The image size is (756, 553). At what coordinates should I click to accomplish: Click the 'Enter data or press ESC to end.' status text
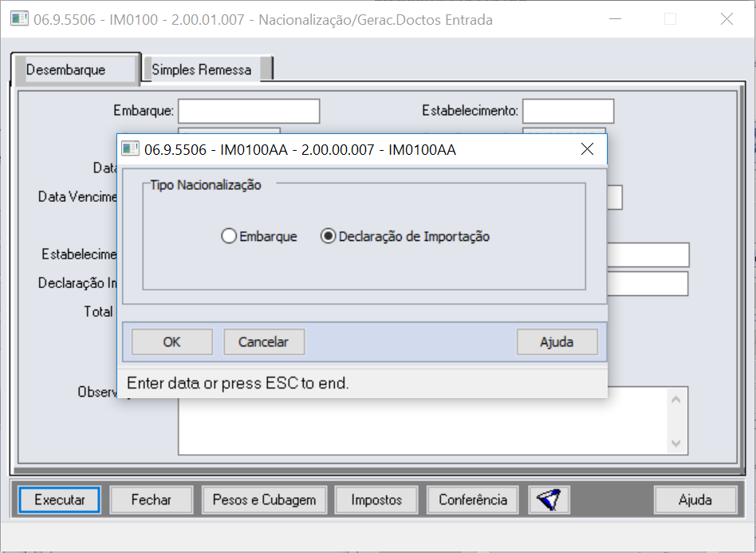point(238,383)
